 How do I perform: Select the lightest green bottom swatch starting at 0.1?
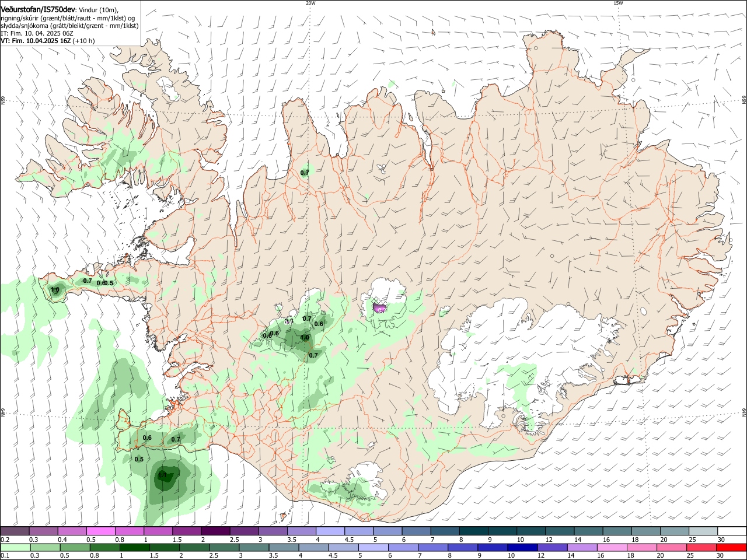click(x=15, y=548)
